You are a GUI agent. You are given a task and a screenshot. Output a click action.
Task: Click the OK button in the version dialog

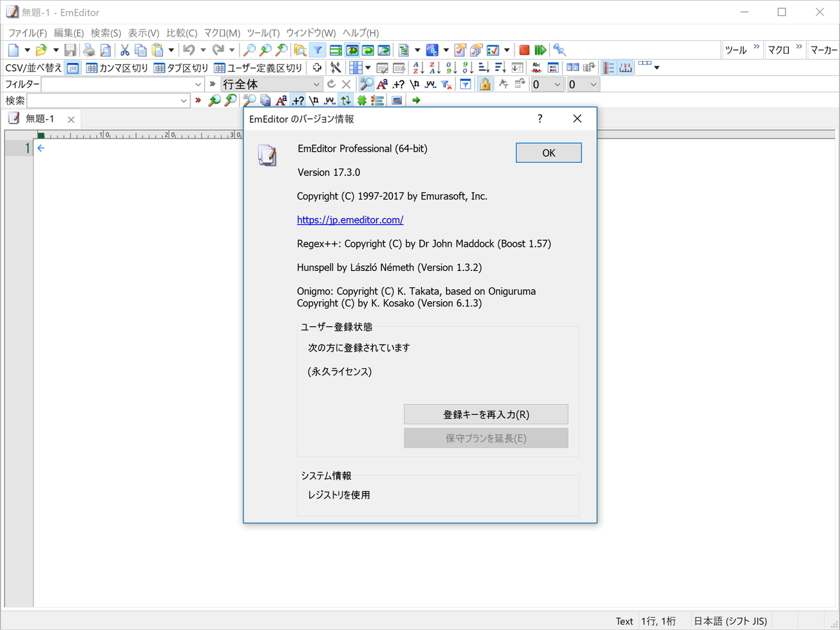(549, 152)
